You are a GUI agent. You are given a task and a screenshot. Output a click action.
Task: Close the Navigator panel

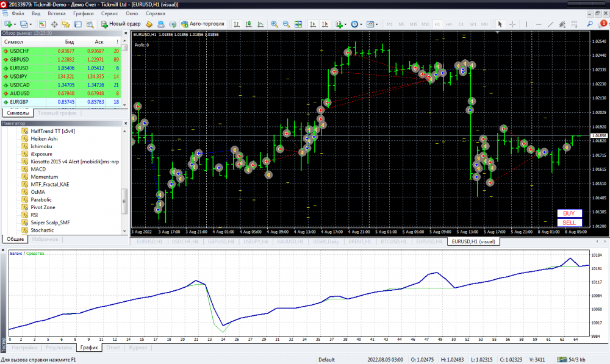[x=125, y=123]
